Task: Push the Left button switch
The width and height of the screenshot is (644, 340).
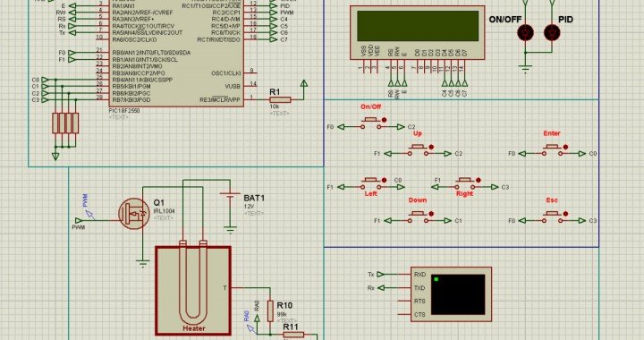Action: coord(371,182)
